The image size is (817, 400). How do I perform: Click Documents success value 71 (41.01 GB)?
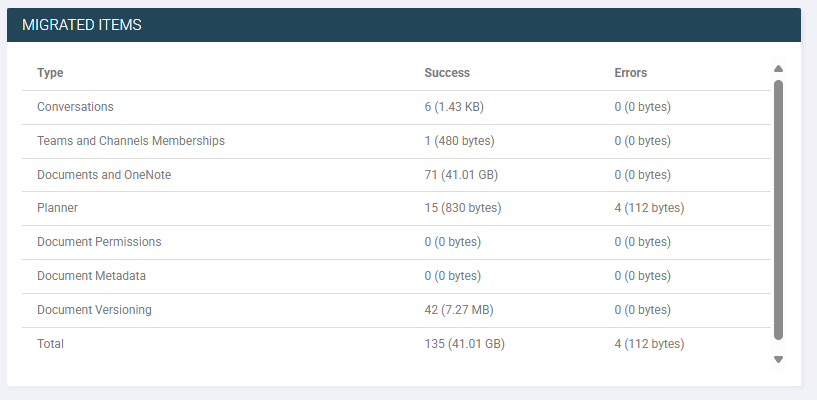(461, 175)
